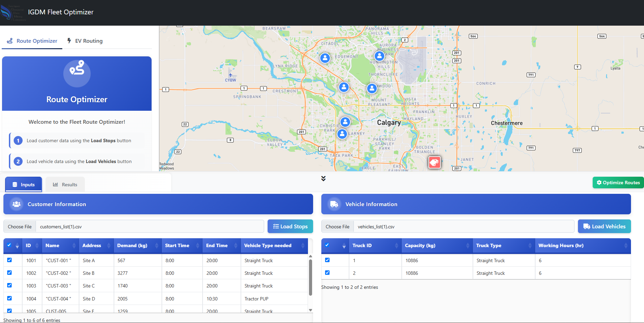Viewport: 644px width, 323px height.
Task: Click the step 2 numbered badge
Action: 18,161
